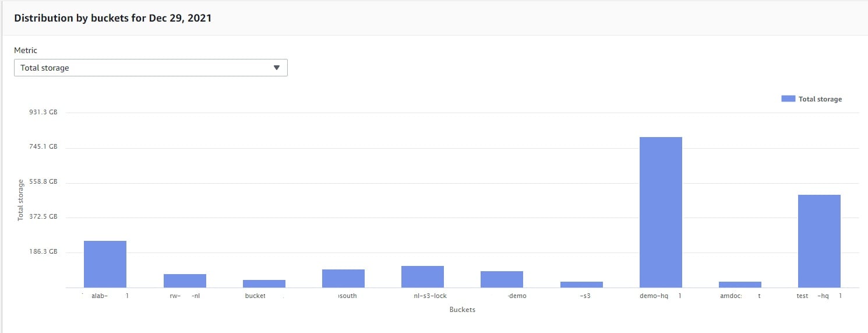Select the short bar above -s3 label
This screenshot has height=333, width=868.
coord(581,284)
